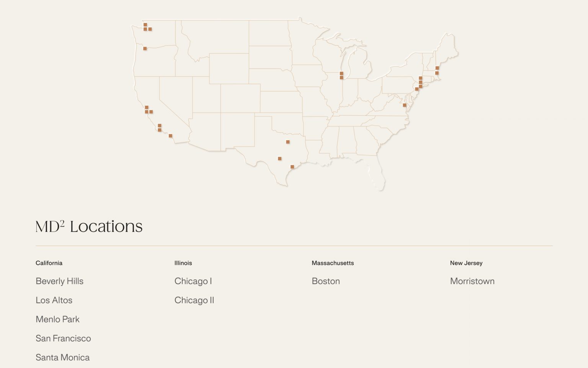Select the lower Massachusetts map marker
Viewport: 588px width, 368px height.
pos(437,73)
